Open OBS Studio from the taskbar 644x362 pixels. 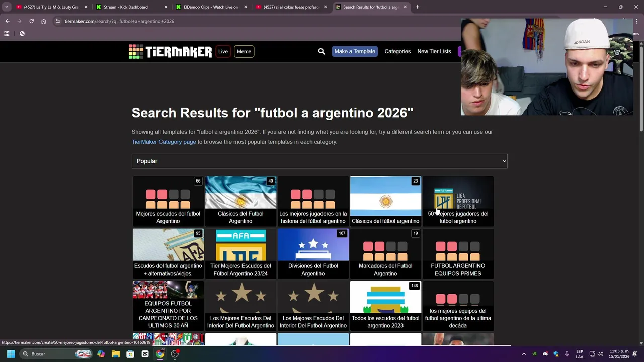pos(175,354)
